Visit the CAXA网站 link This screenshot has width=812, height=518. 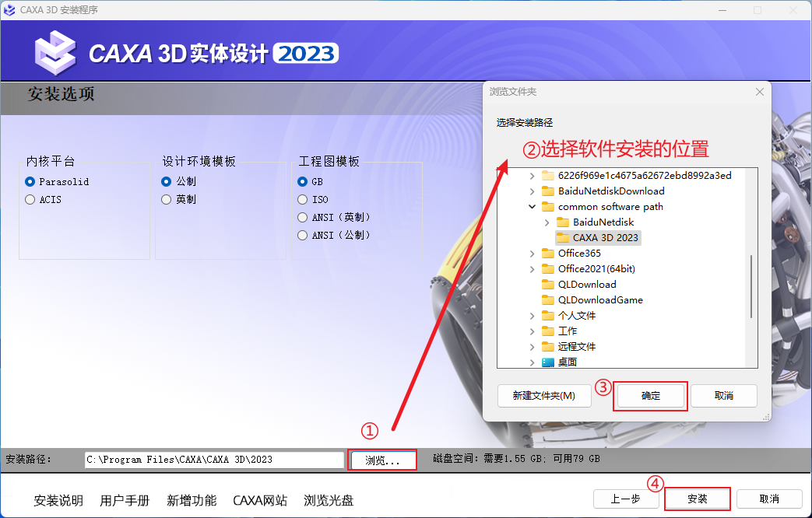260,500
